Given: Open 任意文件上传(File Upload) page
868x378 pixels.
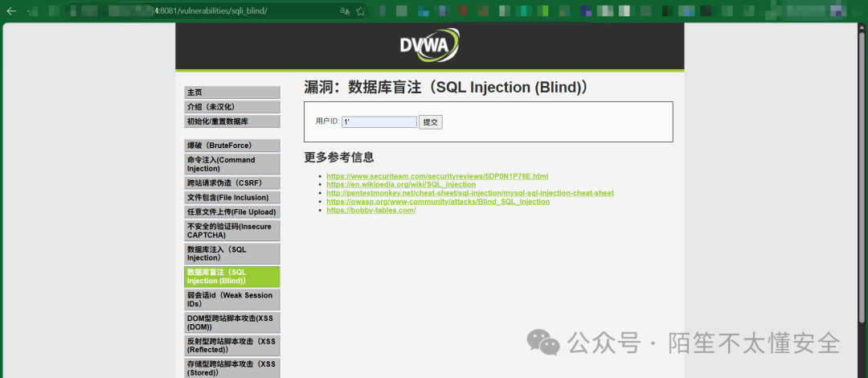Looking at the screenshot, I should pos(232,212).
